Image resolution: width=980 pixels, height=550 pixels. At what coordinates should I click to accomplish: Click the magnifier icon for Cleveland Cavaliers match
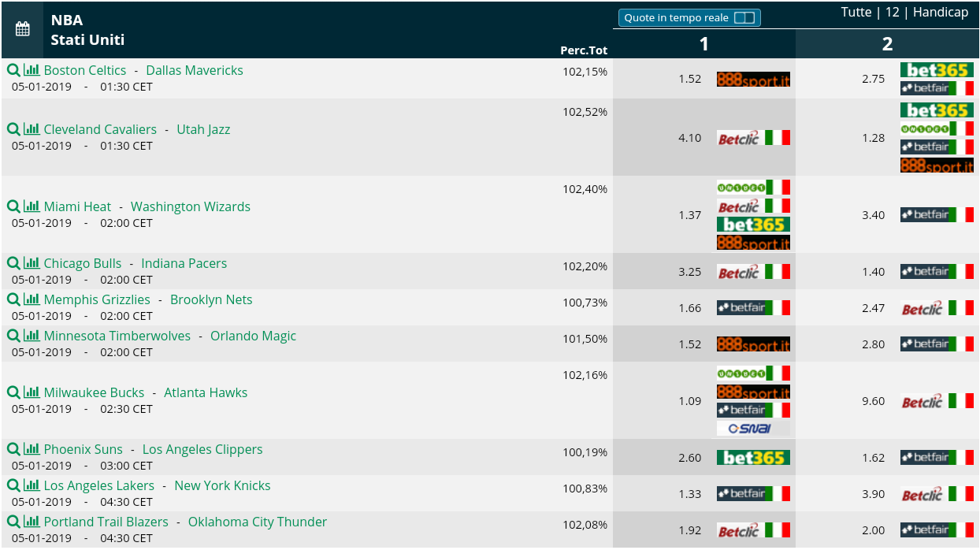point(13,128)
